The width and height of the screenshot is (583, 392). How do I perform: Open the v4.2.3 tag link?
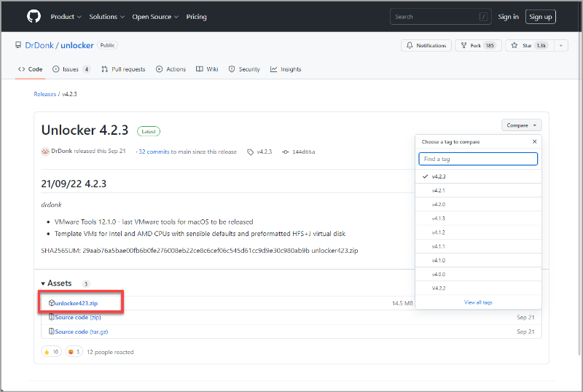click(x=265, y=152)
